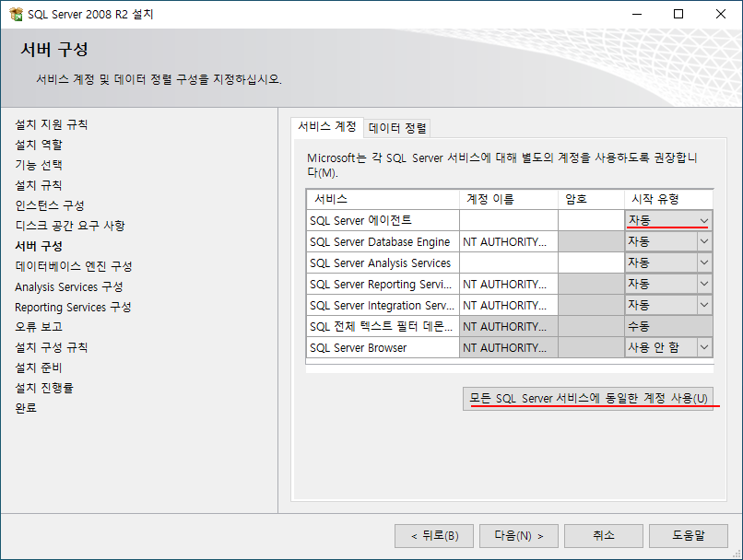
Task: Open startup type dropdown for SQL Server Integration Services
Action: point(704,305)
